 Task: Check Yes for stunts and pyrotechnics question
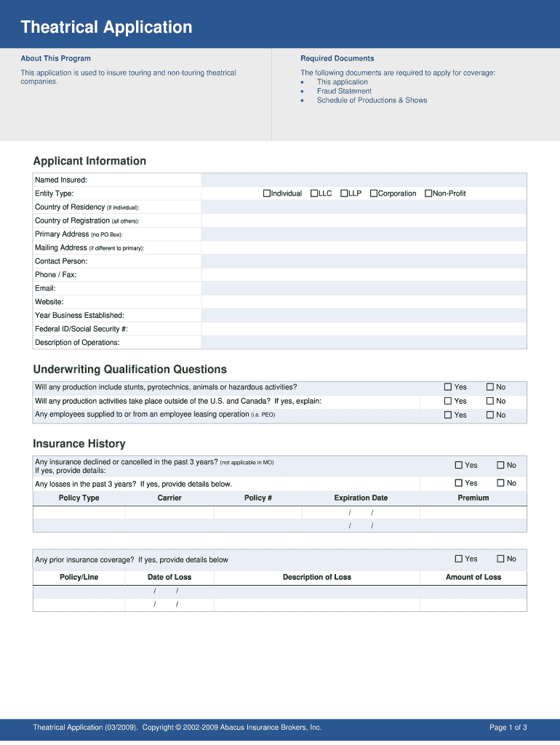[448, 387]
